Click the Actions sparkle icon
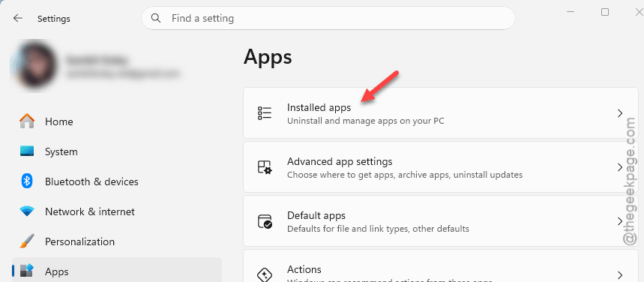The image size is (644, 282). pyautogui.click(x=265, y=274)
